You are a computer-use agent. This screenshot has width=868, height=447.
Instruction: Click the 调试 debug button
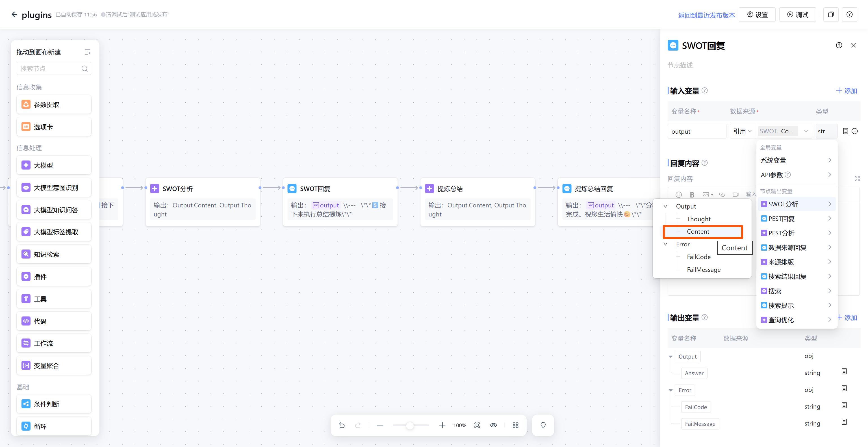[x=797, y=14]
